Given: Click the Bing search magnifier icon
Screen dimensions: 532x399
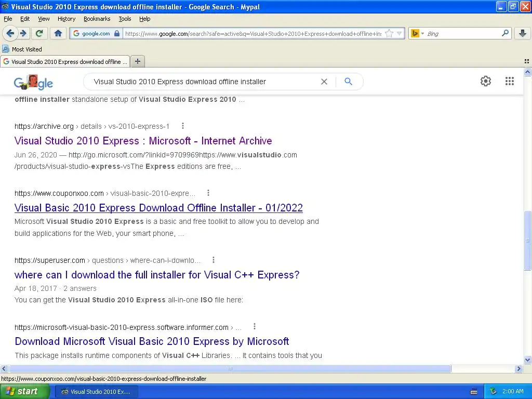Looking at the screenshot, I should (x=505, y=33).
